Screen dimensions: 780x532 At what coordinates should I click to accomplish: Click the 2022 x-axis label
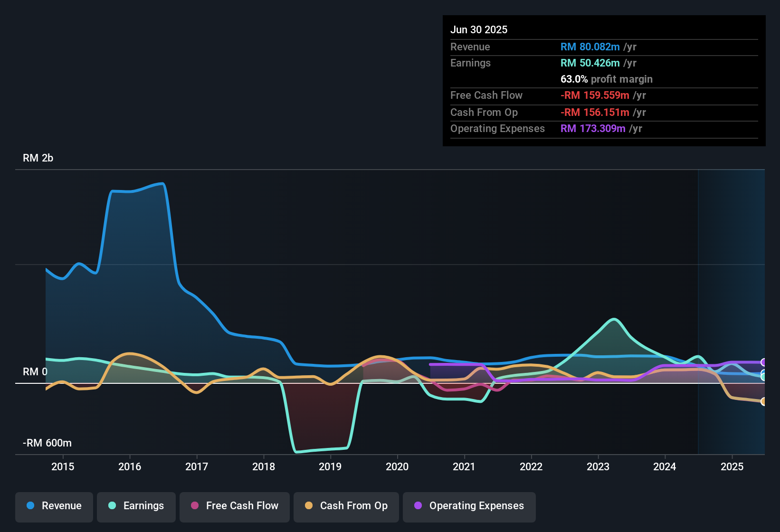531,466
